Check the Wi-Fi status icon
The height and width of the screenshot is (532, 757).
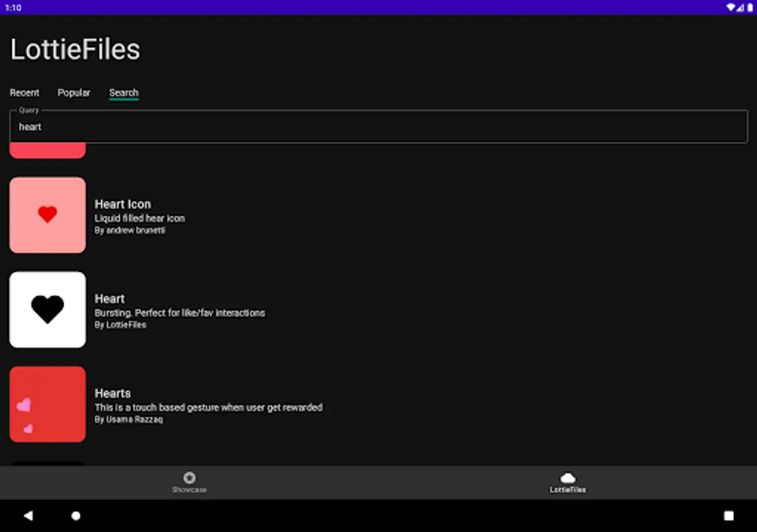pyautogui.click(x=732, y=8)
